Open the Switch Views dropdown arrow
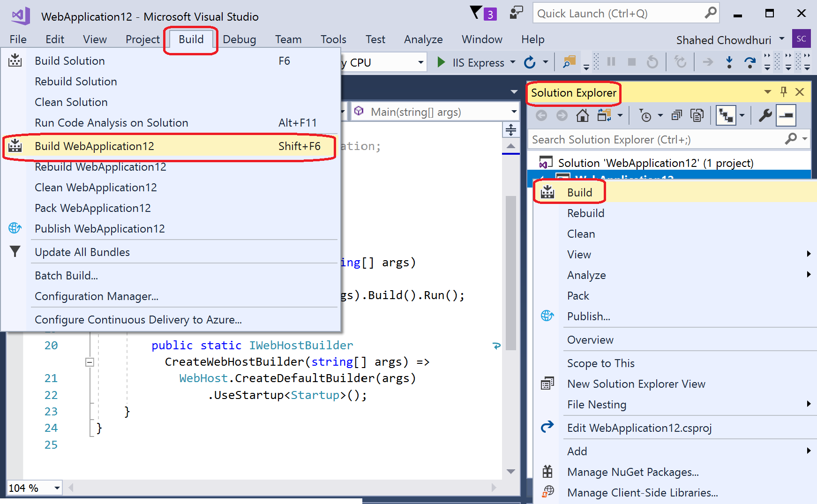This screenshot has height=504, width=817. click(x=620, y=115)
